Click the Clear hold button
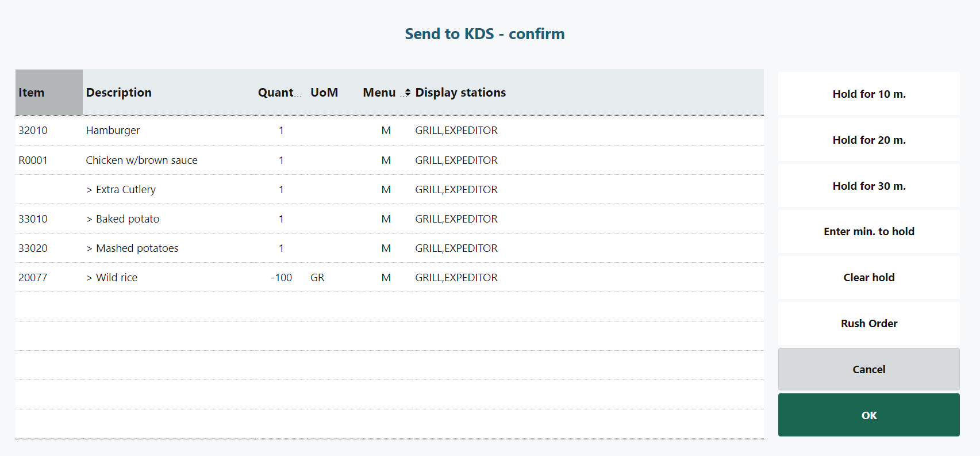 [868, 278]
